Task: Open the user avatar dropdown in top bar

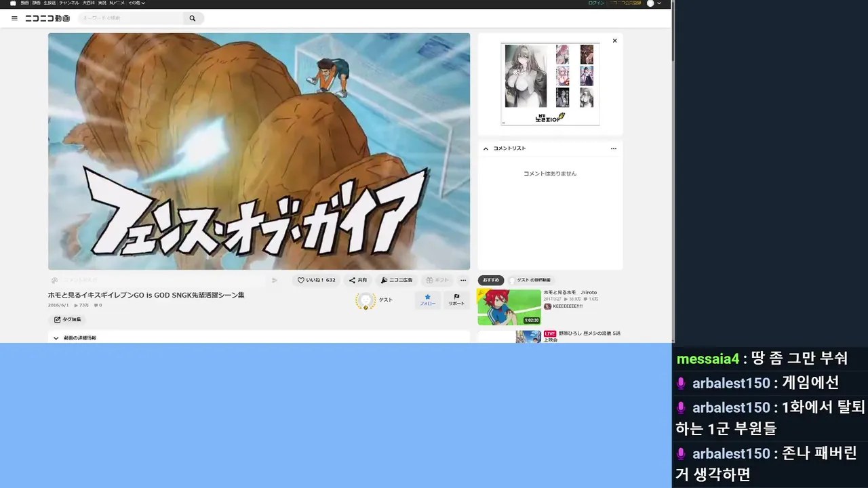Action: 654,3
